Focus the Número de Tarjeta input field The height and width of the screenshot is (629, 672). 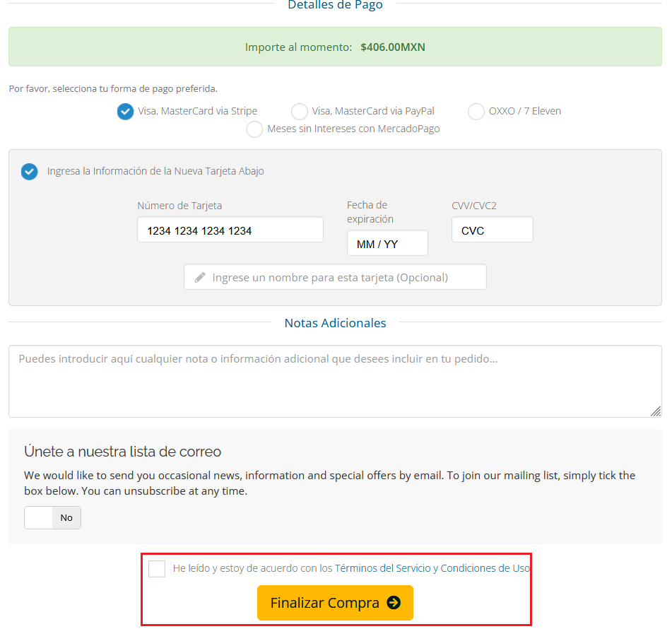pyautogui.click(x=230, y=230)
